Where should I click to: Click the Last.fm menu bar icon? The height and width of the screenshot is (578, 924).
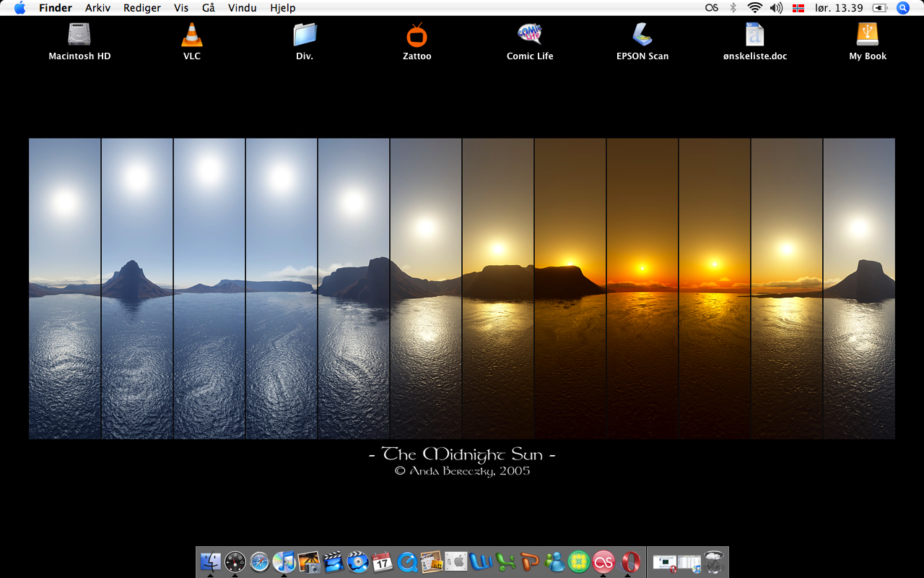coord(712,8)
